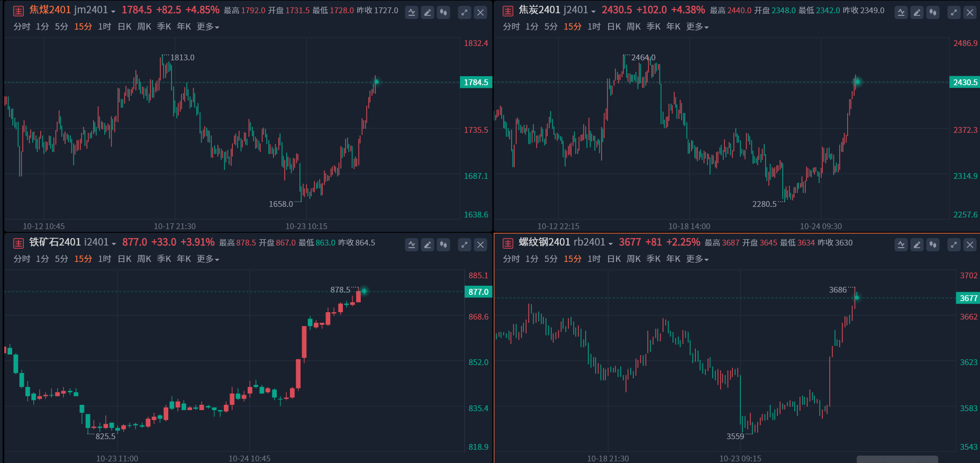This screenshot has height=463, width=980.
Task: Select the drawing pencil tool in 螺纹钢2401 panel
Action: tap(917, 244)
